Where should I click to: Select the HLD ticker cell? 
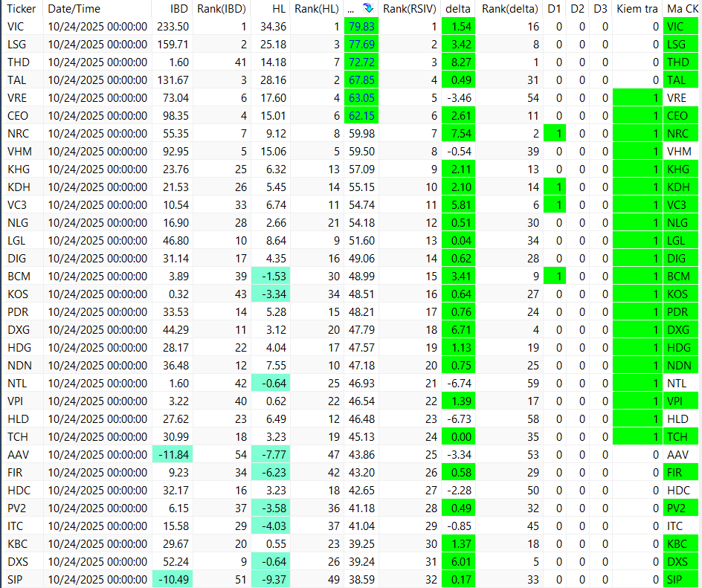pos(23,419)
